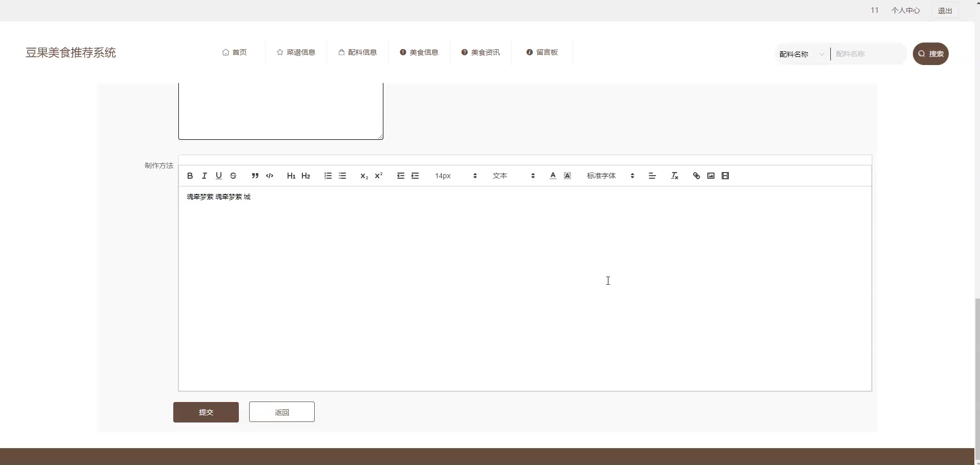Click the 提交 submit button
980x465 pixels.
206,412
